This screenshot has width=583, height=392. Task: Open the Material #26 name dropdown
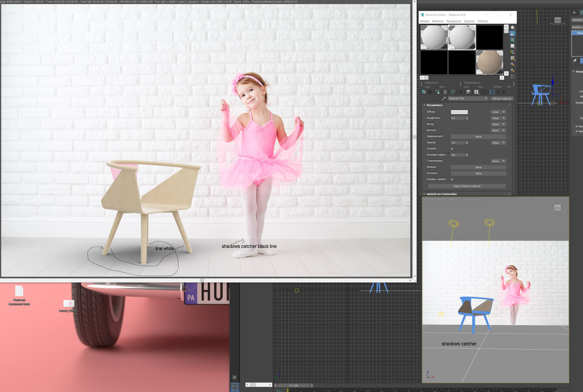click(486, 99)
